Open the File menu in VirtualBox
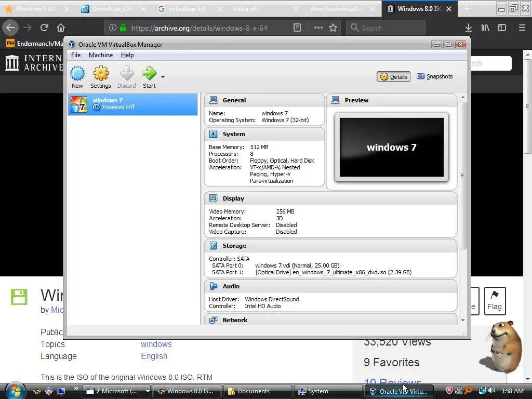This screenshot has height=399, width=532. click(x=76, y=55)
